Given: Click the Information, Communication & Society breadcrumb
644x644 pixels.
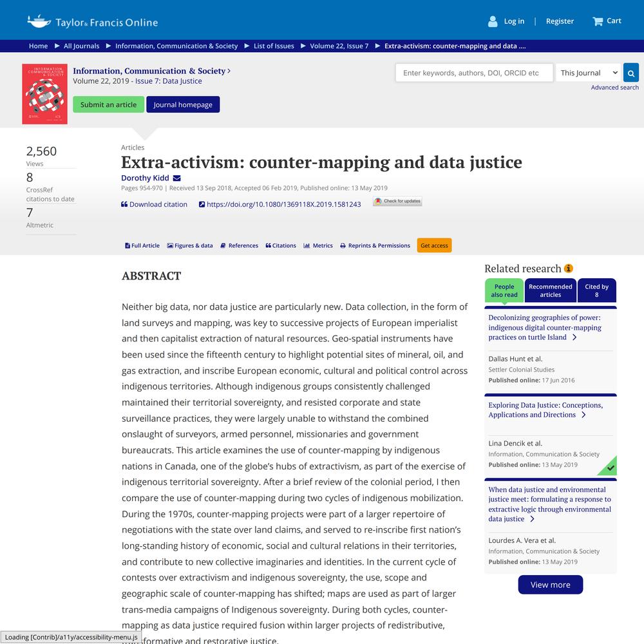Looking at the screenshot, I should 176,46.
